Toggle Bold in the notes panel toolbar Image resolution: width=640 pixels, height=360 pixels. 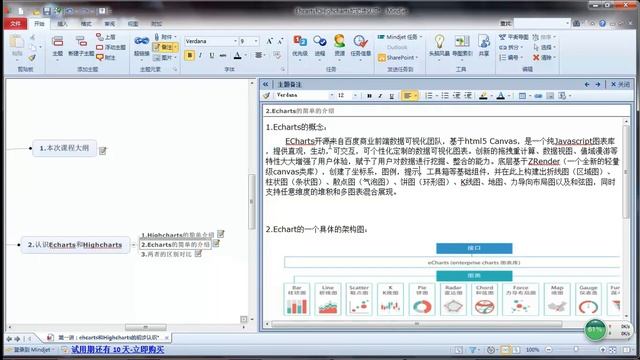tap(369, 96)
